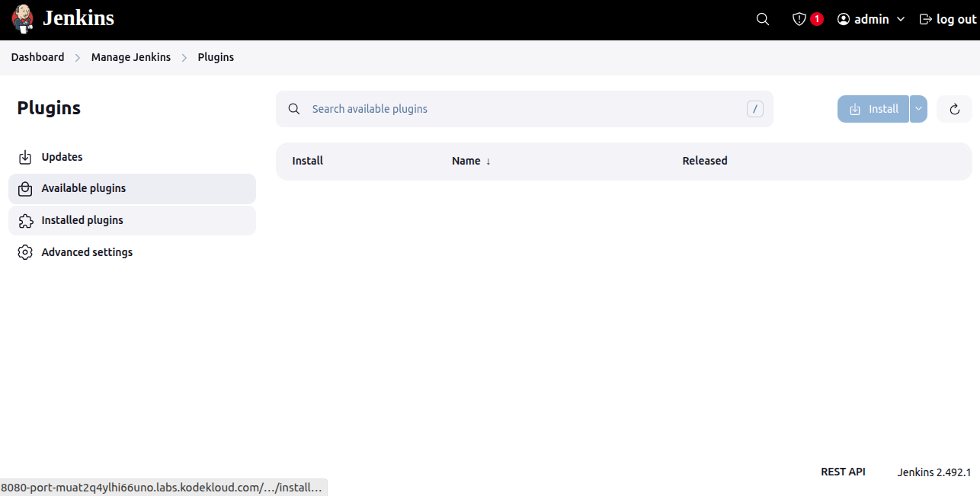
Task: Click the Plugins page heading
Action: click(49, 108)
